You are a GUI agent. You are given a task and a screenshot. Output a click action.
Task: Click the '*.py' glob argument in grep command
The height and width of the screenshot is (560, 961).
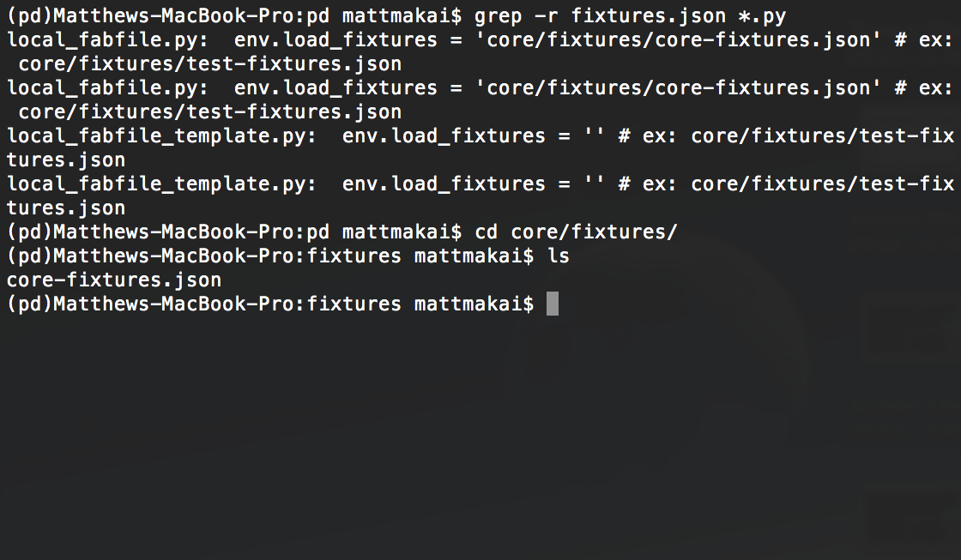pyautogui.click(x=763, y=16)
